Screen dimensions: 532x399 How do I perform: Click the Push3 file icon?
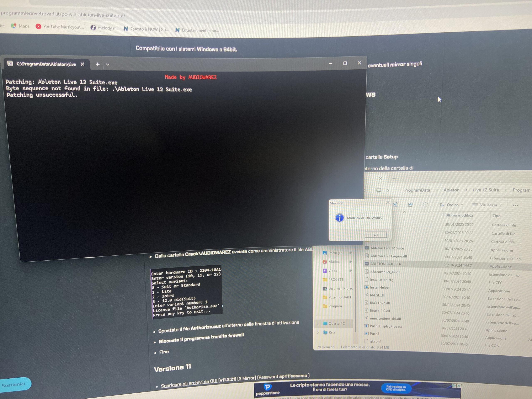(x=366, y=333)
